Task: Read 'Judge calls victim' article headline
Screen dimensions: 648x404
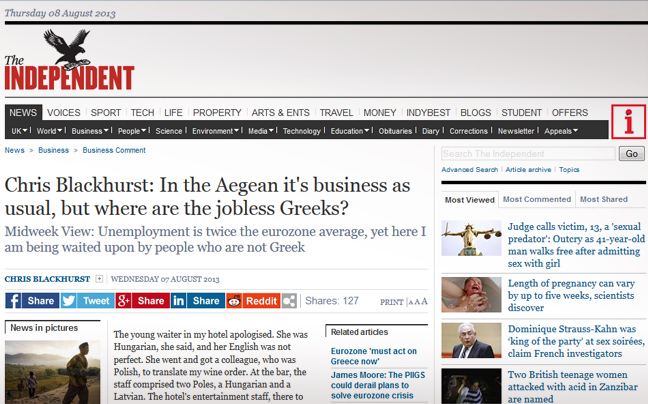Action: click(576, 245)
